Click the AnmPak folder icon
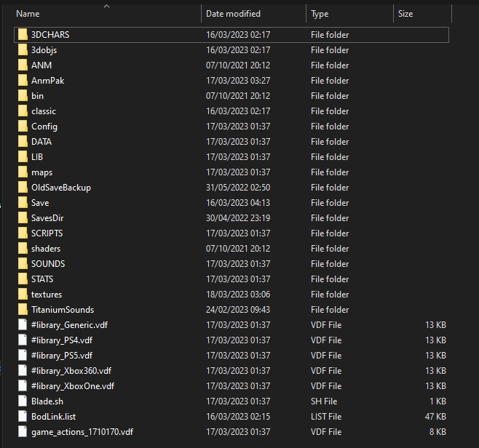The width and height of the screenshot is (479, 448). coord(23,81)
